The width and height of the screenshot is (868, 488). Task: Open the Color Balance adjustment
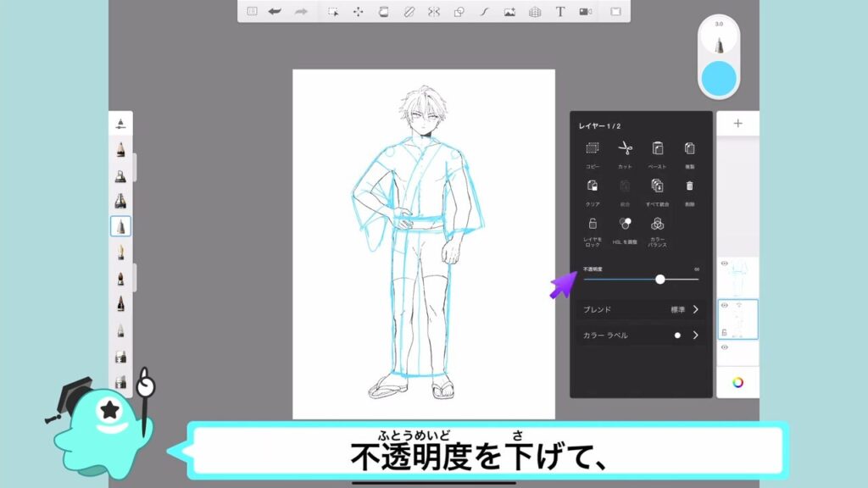point(657,225)
